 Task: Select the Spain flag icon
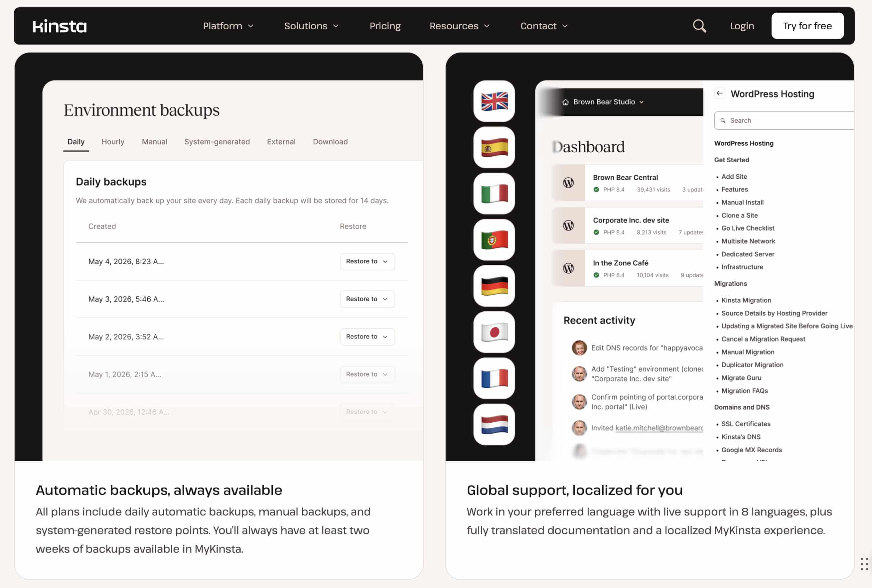pyautogui.click(x=494, y=147)
